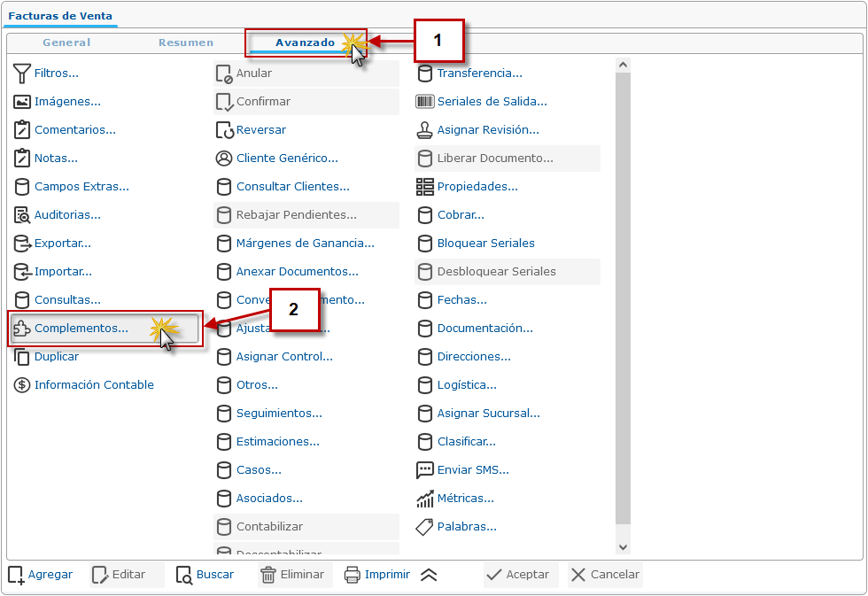Click the Filtros funnel icon

coord(22,73)
